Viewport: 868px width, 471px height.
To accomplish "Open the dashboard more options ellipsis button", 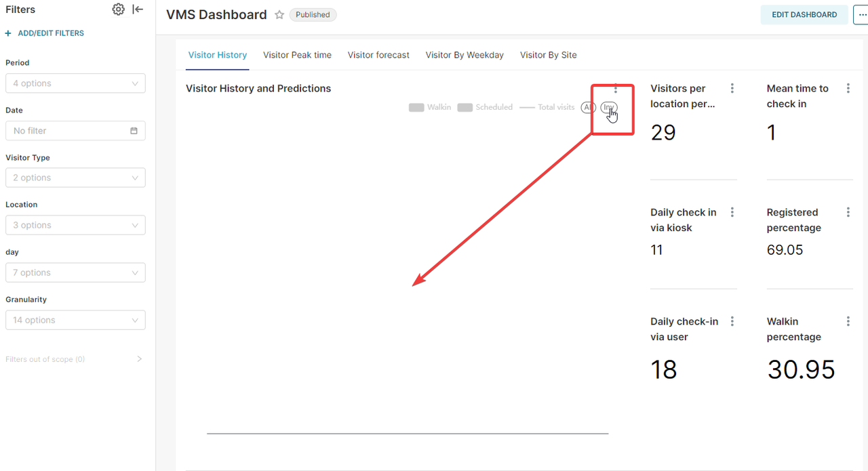I will click(861, 14).
